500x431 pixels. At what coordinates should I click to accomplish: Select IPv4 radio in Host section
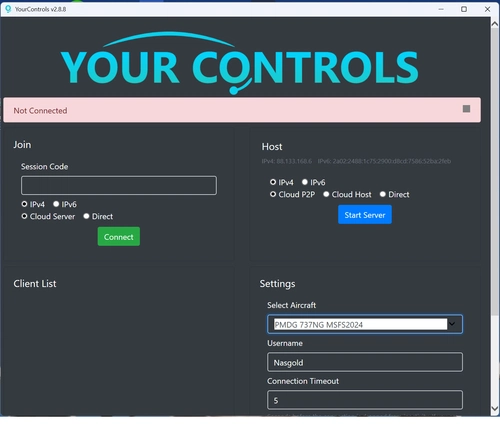(273, 182)
